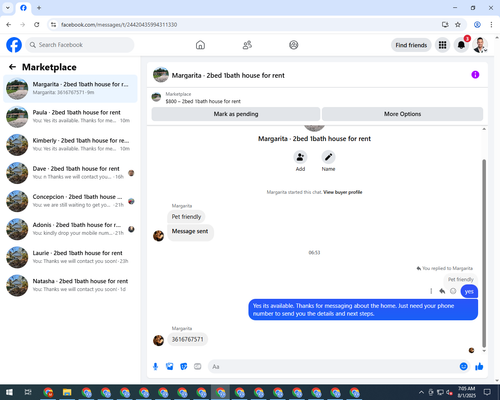
Task: Focus the Search Facebook field
Action: pyautogui.click(x=80, y=45)
